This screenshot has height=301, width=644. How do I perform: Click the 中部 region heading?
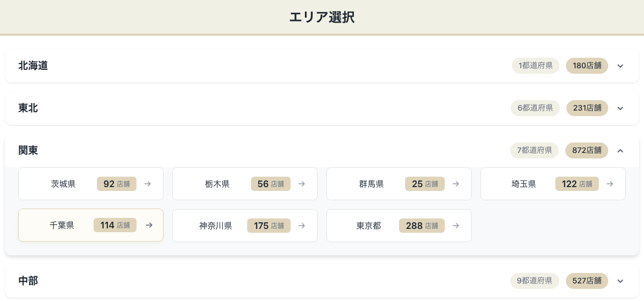[x=28, y=281]
